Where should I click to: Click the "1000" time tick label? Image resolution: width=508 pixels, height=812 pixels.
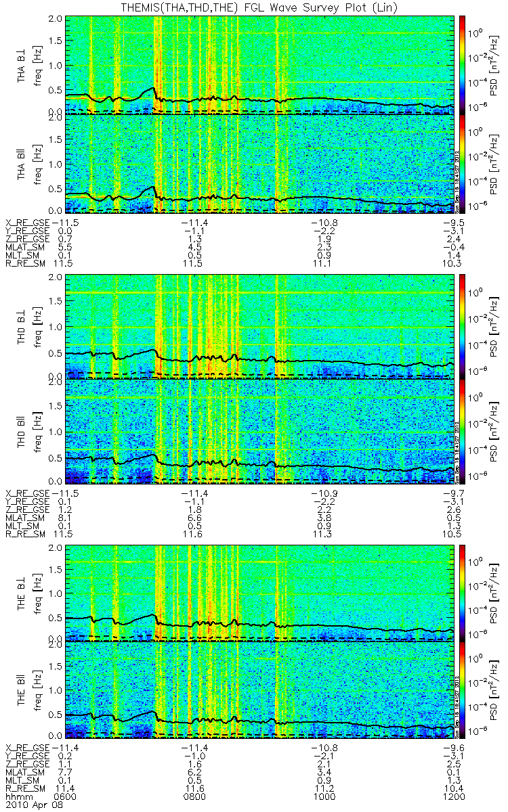tap(324, 798)
